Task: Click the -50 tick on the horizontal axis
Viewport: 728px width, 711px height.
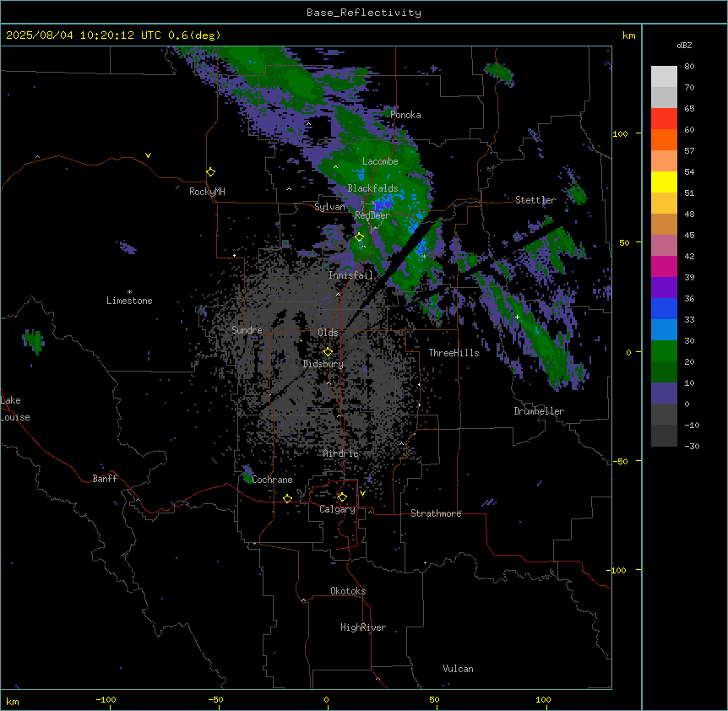Action: pos(215,699)
